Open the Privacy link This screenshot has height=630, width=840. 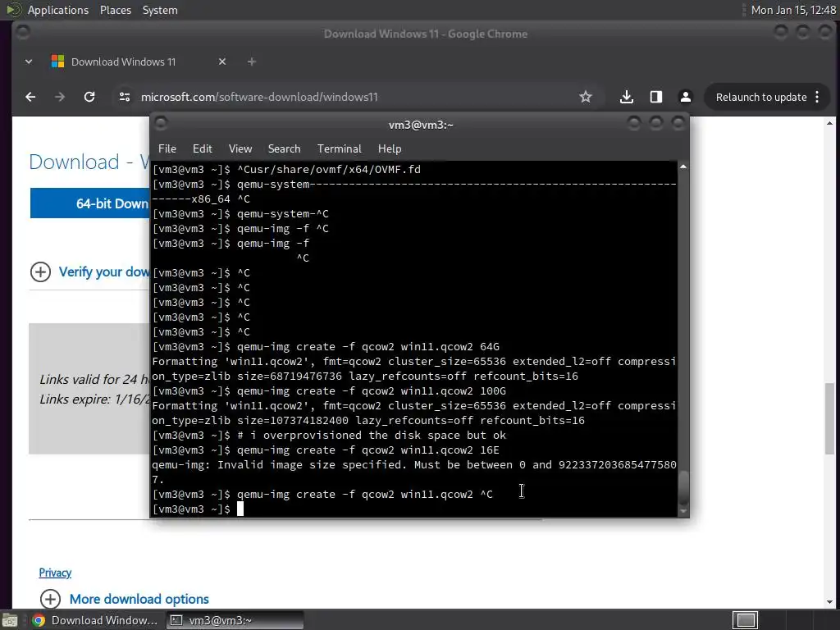pos(55,573)
